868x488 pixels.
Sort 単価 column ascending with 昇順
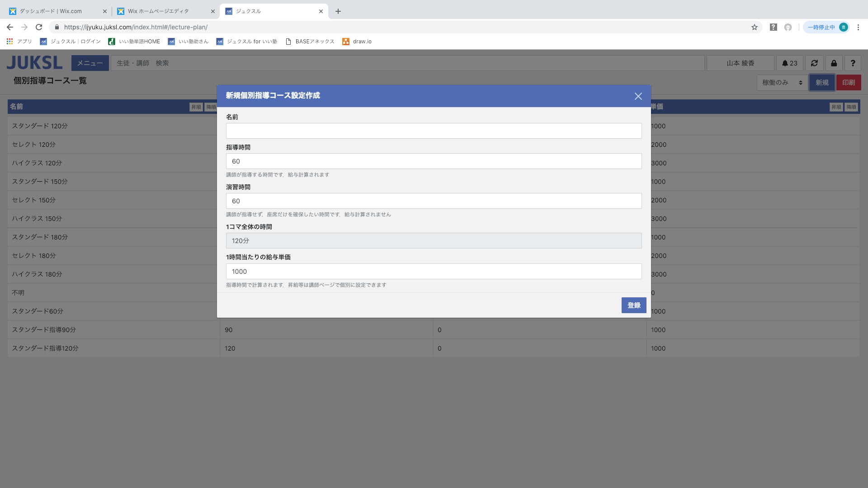[836, 107]
